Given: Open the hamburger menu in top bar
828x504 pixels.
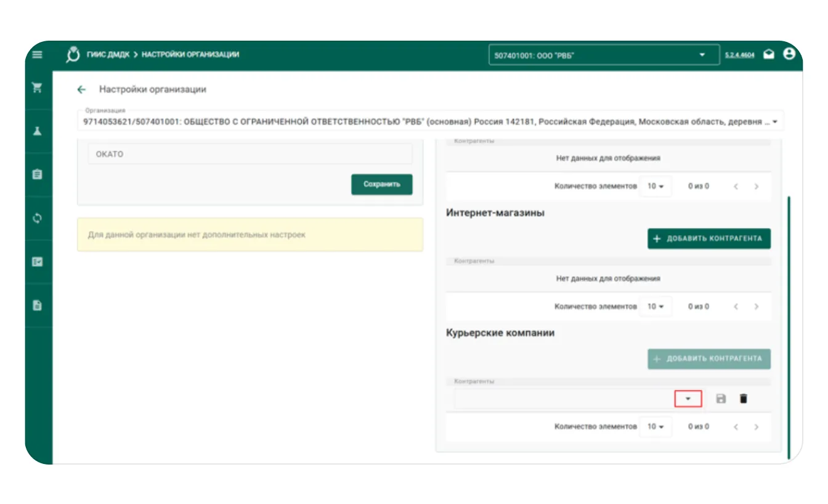Looking at the screenshot, I should point(38,55).
